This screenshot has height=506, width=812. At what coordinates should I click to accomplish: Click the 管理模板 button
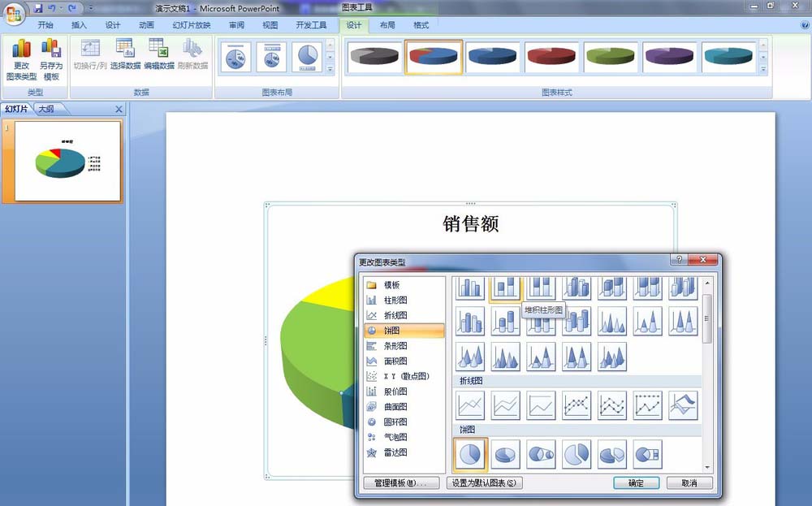click(x=400, y=483)
